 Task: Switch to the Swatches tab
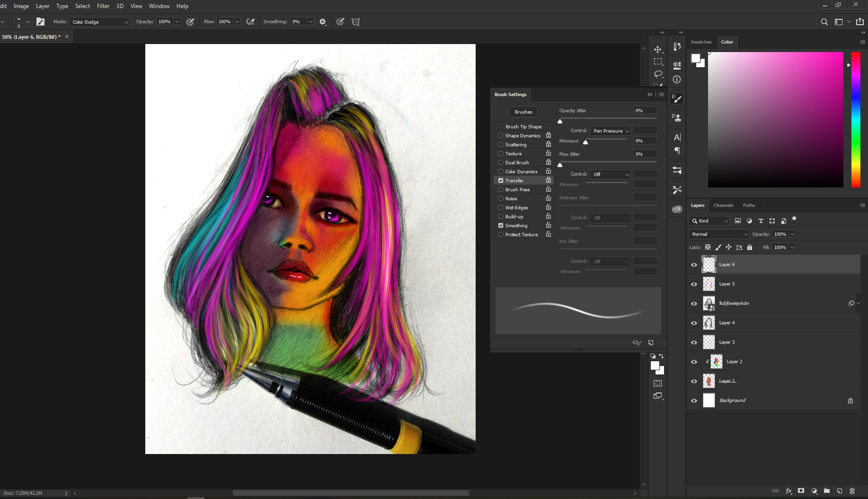(701, 42)
